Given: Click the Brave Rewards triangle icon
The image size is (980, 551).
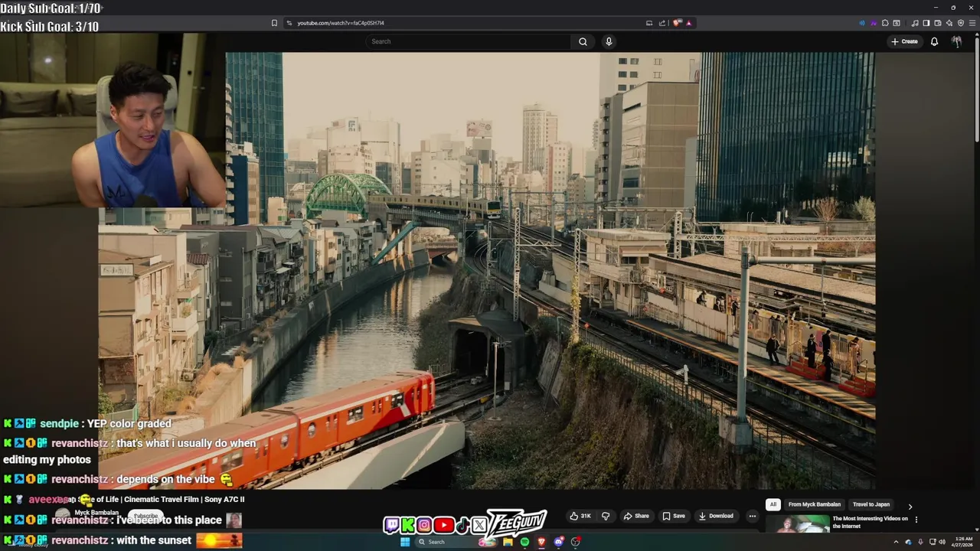Looking at the screenshot, I should [x=688, y=23].
